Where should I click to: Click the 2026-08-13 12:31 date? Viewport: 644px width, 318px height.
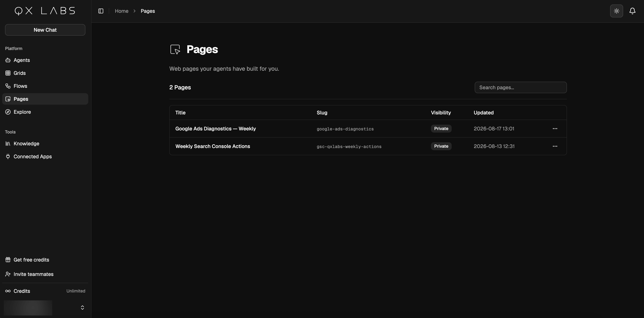point(494,146)
